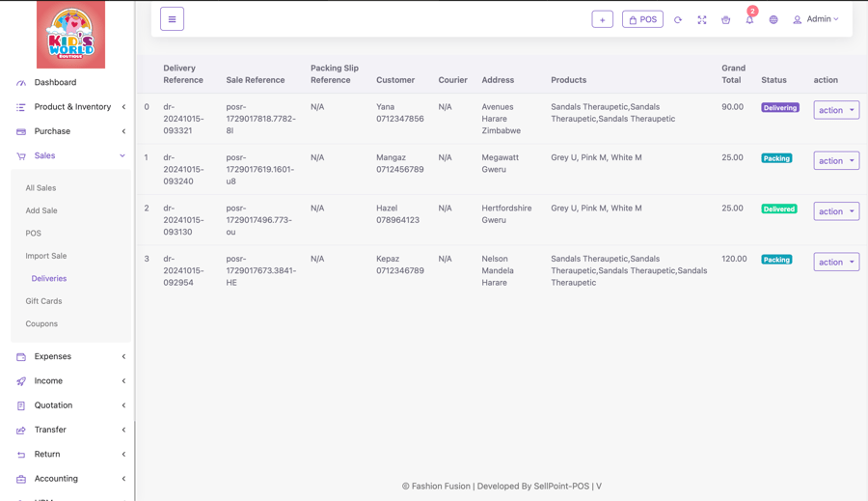The height and width of the screenshot is (501, 868).
Task: Go to All Sales submenu item
Action: pos(41,188)
